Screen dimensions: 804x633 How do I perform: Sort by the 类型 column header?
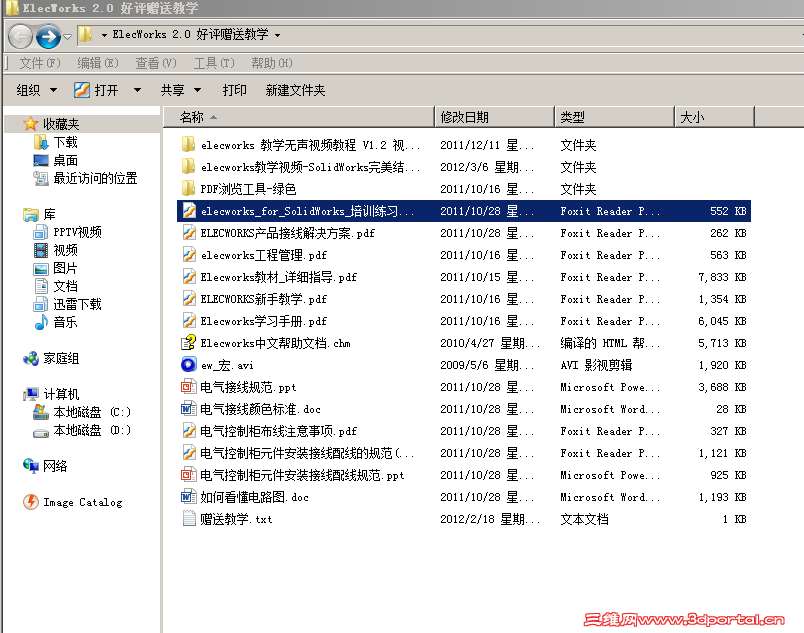pyautogui.click(x=614, y=117)
